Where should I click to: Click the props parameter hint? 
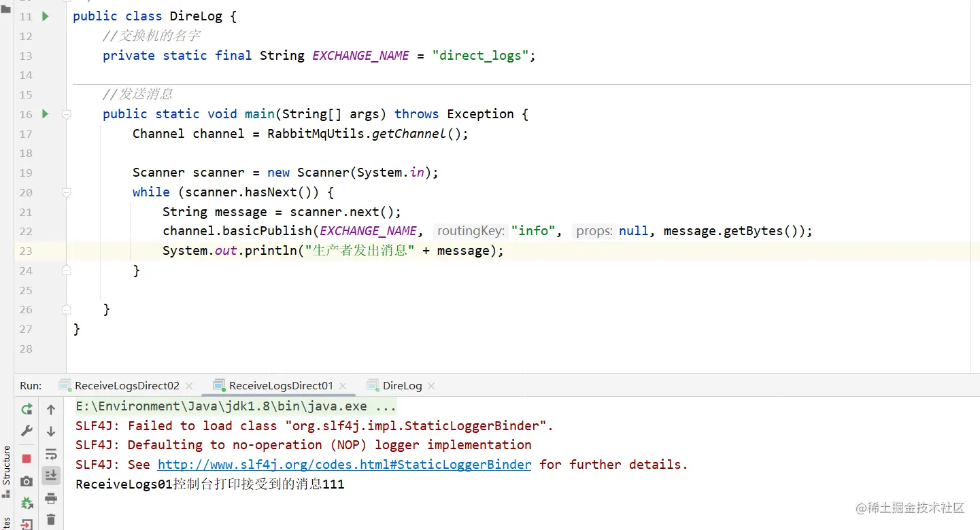[x=594, y=231]
